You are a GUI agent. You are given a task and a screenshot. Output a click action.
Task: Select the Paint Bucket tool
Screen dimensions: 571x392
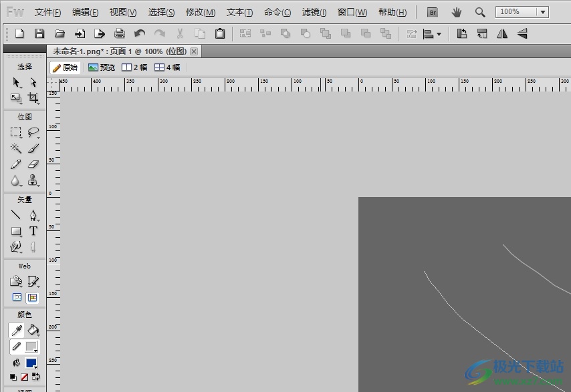tap(33, 330)
